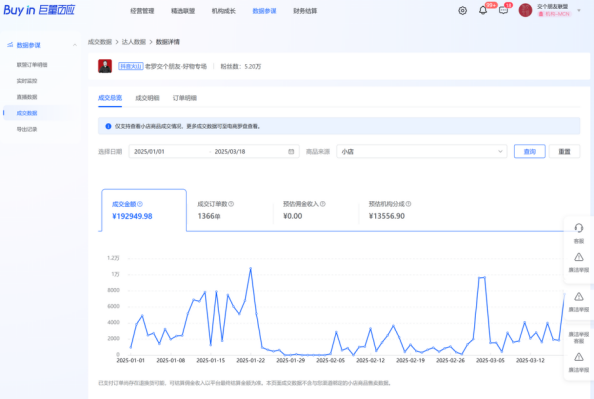This screenshot has width=594, height=399.
Task: Open 实时监控 in the sidebar
Action: point(27,81)
